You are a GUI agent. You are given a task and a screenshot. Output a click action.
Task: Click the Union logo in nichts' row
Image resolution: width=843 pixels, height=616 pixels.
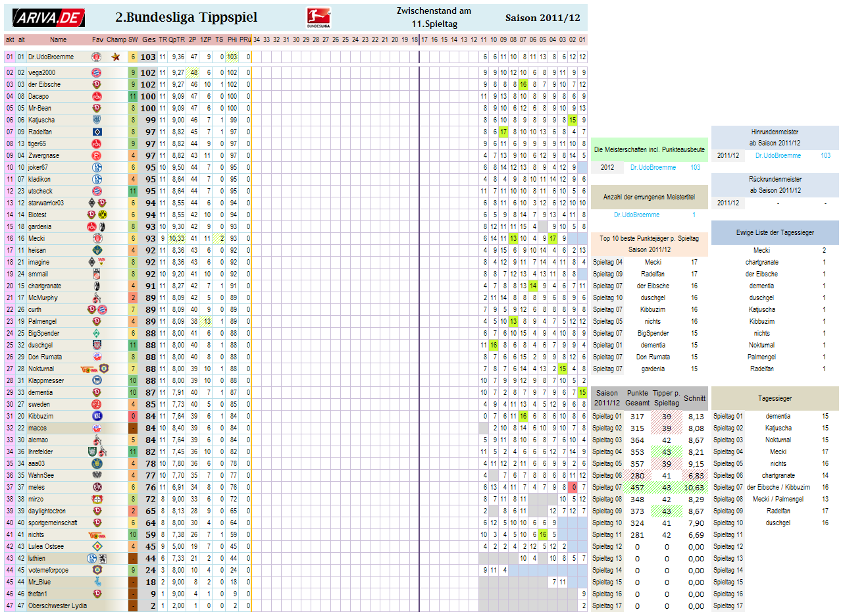[x=97, y=534]
